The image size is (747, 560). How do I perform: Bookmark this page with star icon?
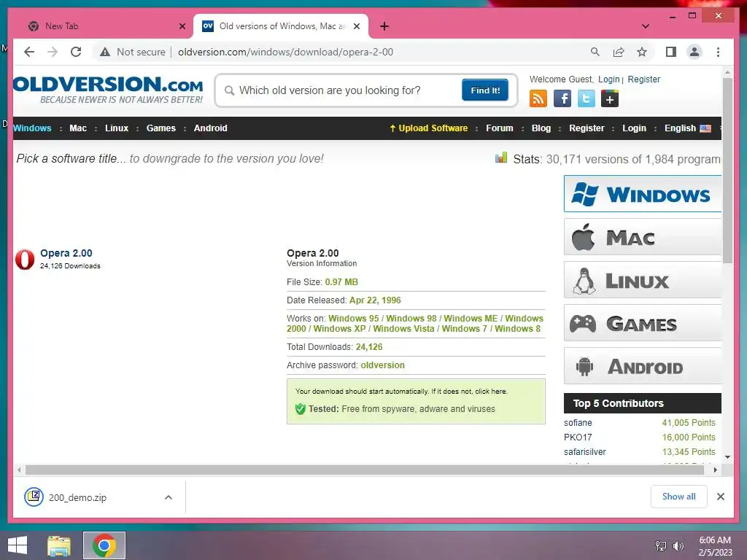[642, 52]
